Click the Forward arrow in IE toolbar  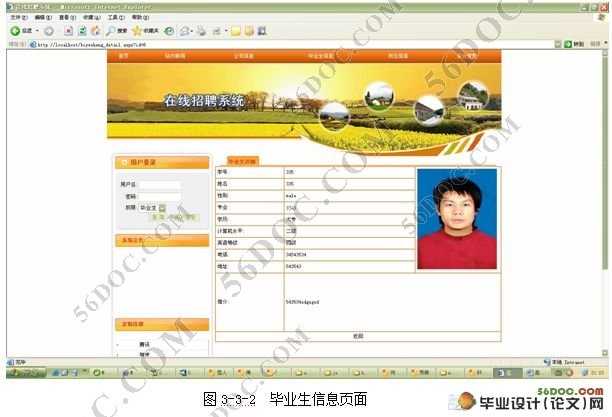click(48, 31)
